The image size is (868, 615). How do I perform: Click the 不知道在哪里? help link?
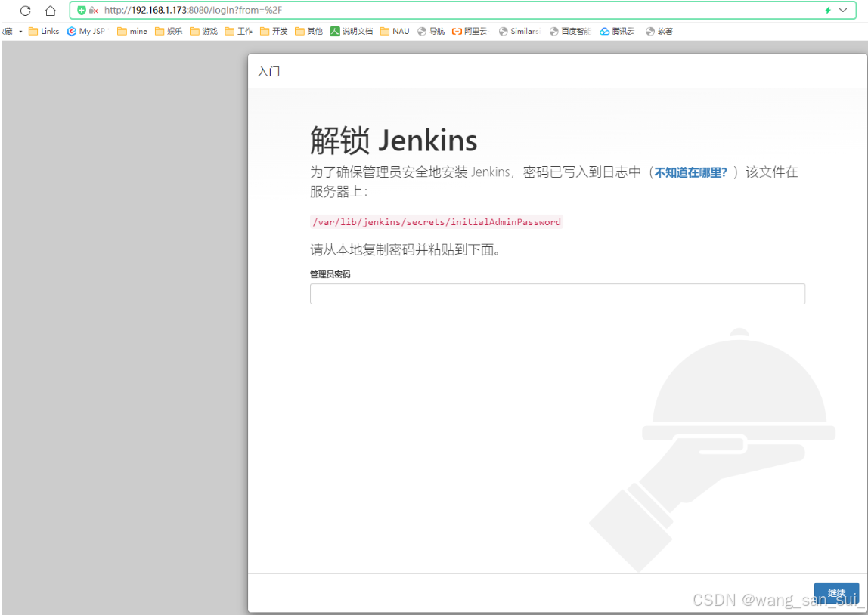point(691,172)
